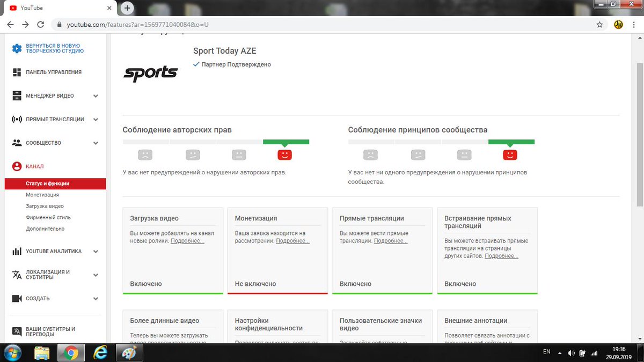Open Internet Explorer from the taskbar

[100, 353]
